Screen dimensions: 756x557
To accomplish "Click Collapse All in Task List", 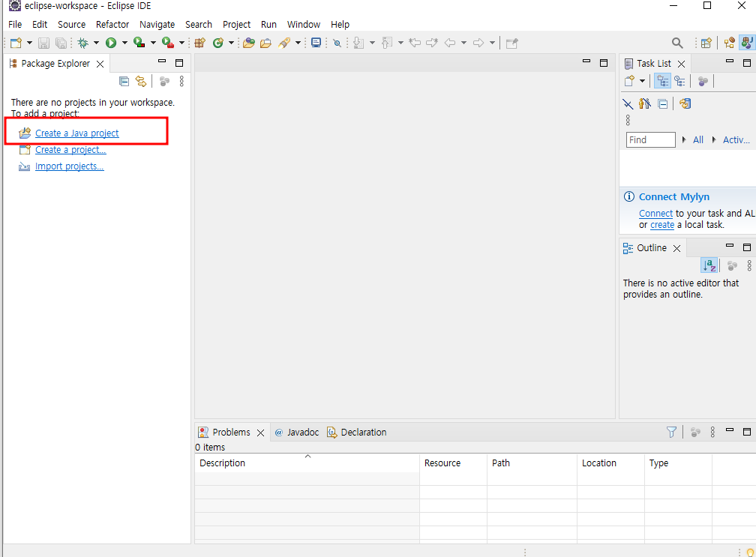I will click(663, 103).
